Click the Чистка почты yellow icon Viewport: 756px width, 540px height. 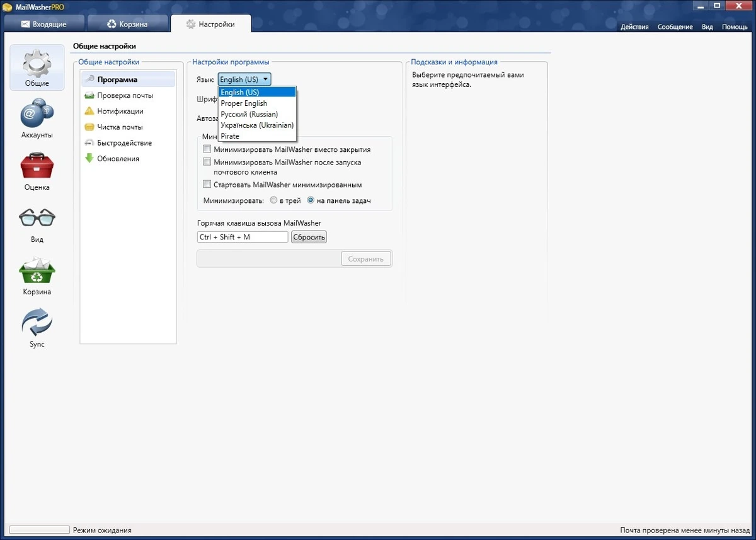pyautogui.click(x=89, y=127)
